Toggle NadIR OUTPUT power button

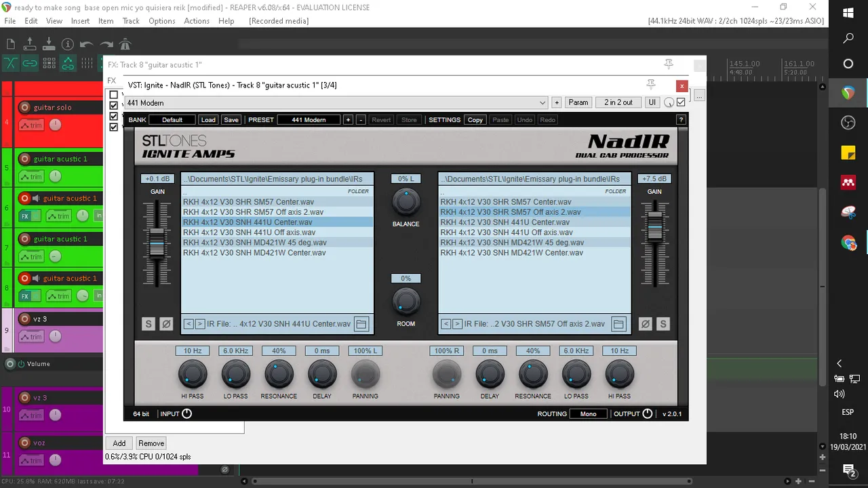tap(648, 414)
